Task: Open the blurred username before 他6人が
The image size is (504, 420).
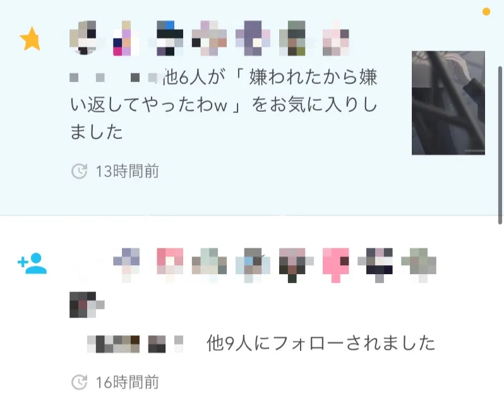Action: [113, 78]
